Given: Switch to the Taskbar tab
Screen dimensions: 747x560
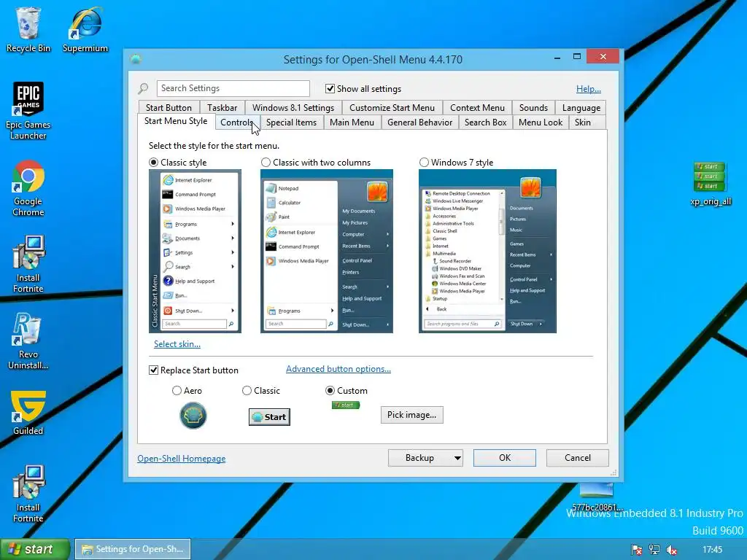Looking at the screenshot, I should (x=222, y=108).
